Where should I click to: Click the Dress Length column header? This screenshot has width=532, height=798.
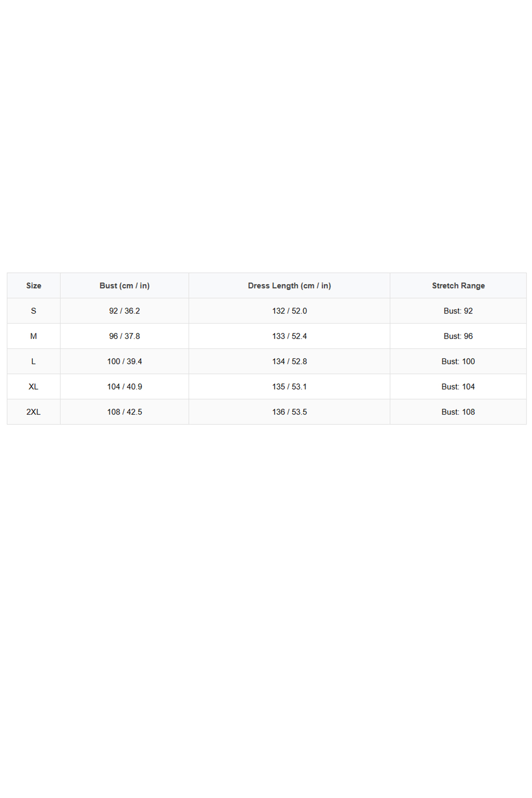[289, 286]
